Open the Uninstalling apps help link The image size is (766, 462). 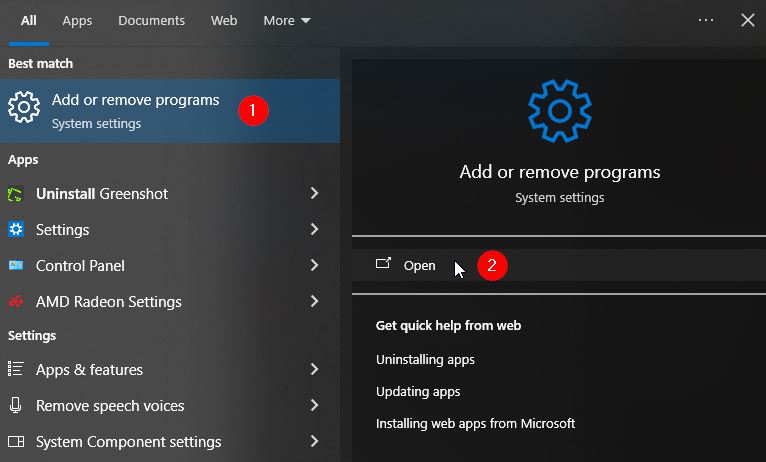pyautogui.click(x=425, y=359)
